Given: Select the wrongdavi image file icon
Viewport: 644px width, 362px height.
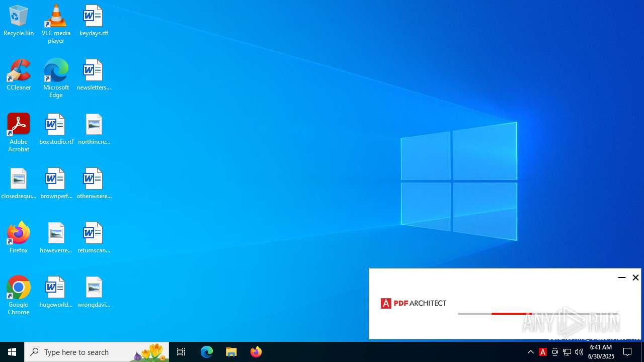Looking at the screenshot, I should 94,293.
